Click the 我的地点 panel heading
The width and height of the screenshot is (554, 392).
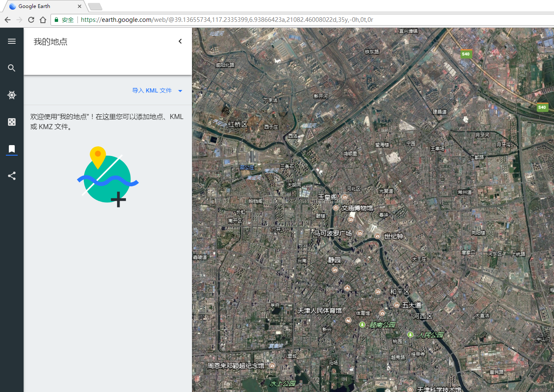(51, 42)
